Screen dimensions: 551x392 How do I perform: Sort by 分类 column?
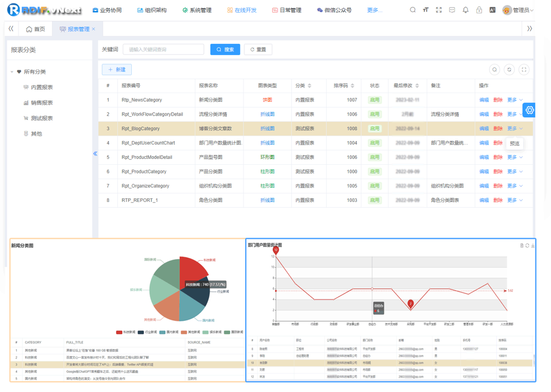[x=309, y=86]
